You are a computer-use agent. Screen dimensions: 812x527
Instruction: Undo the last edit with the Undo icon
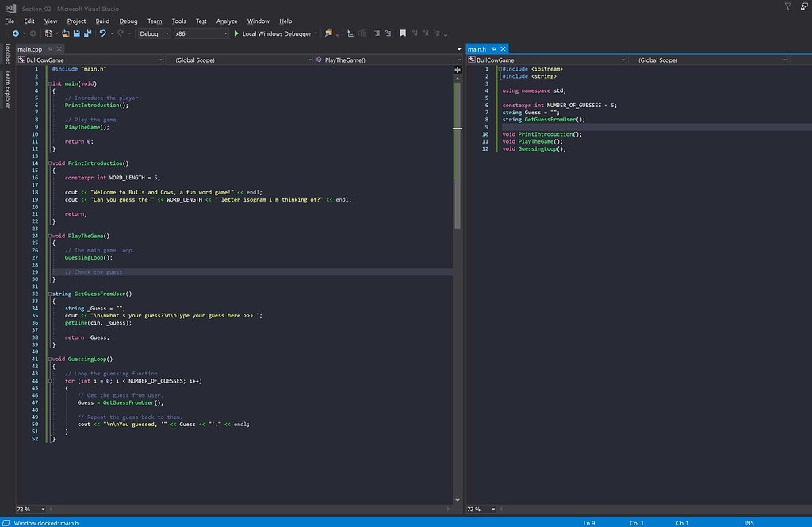coord(103,33)
